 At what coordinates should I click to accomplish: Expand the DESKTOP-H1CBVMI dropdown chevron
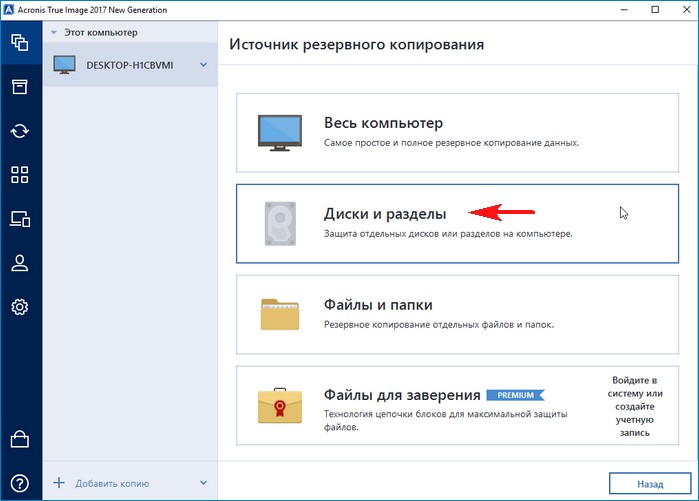(203, 65)
